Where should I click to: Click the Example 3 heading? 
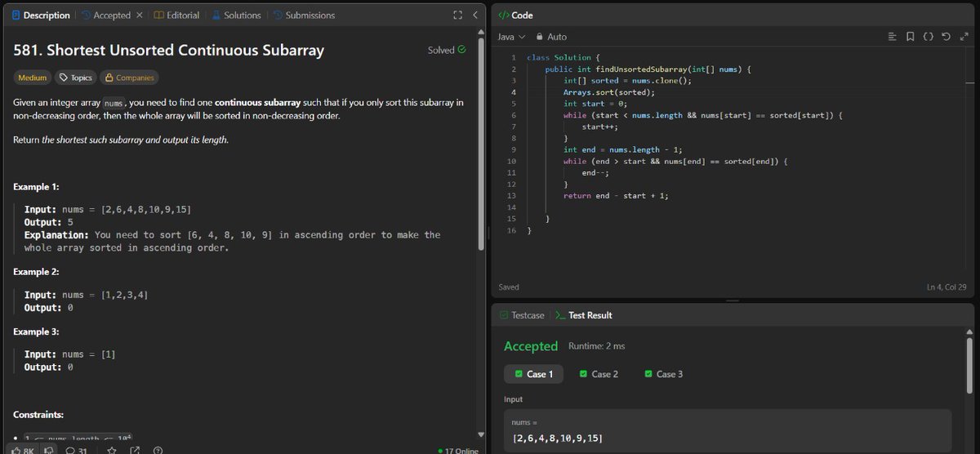[x=37, y=332]
